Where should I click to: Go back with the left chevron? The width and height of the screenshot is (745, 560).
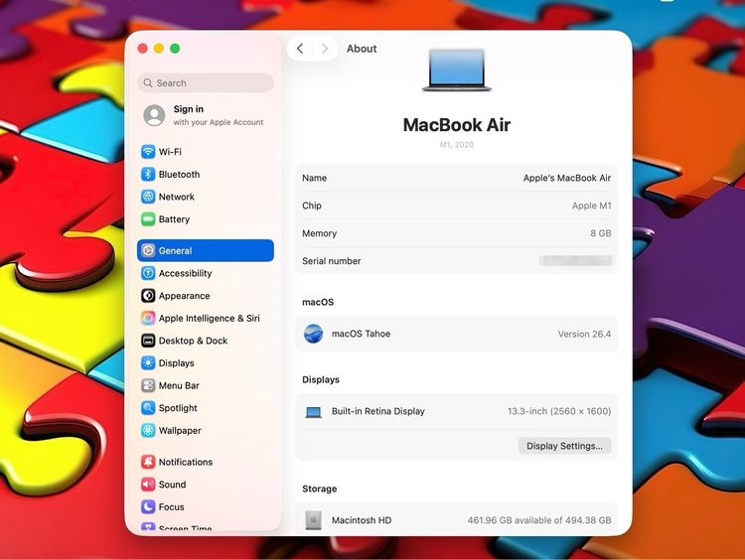tap(300, 49)
